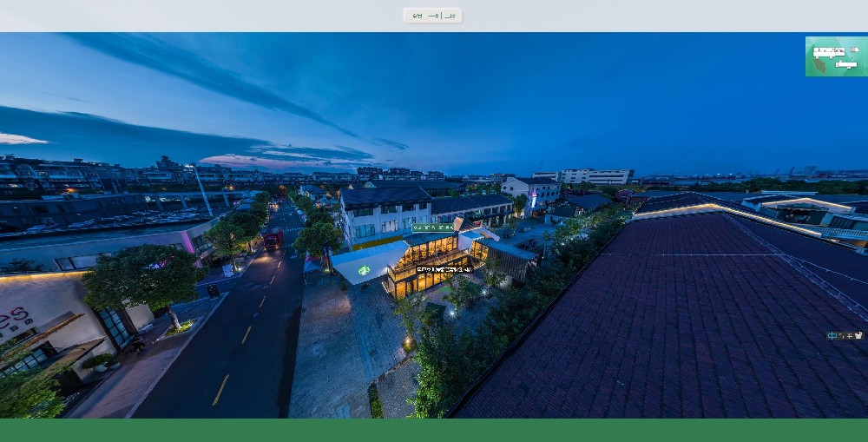Screen dimensions: 868x442
Task: Click the small floating widget over the right rooftop
Action: tap(845, 335)
